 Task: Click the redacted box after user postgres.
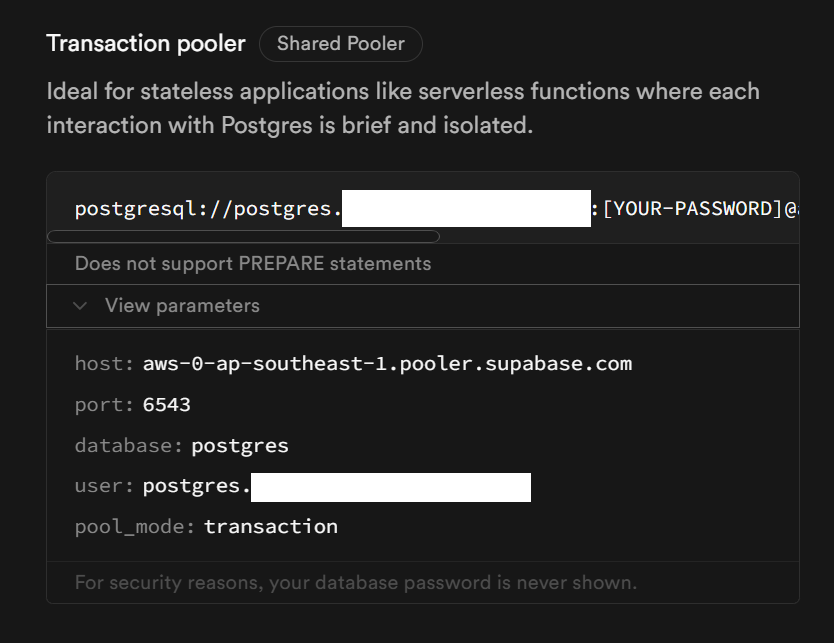click(391, 487)
